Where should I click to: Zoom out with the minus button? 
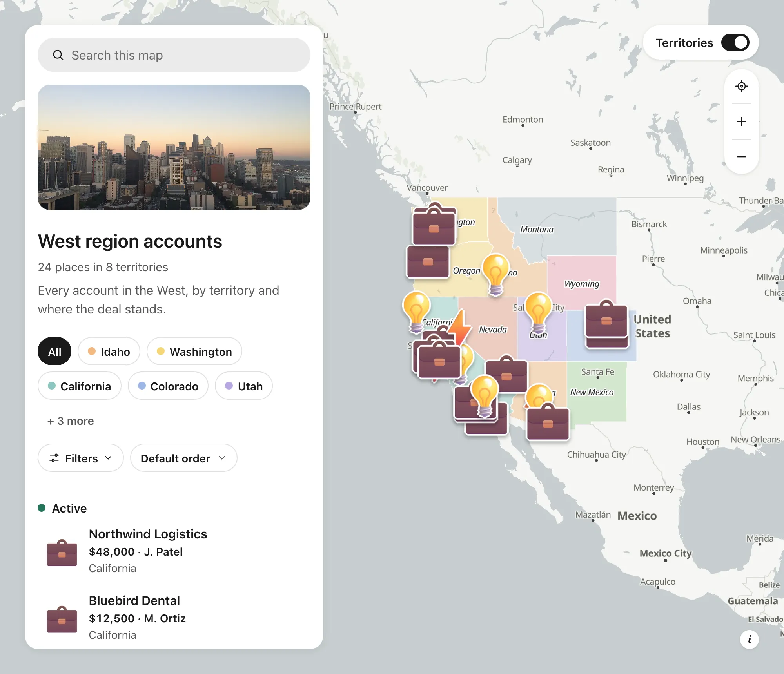click(741, 157)
